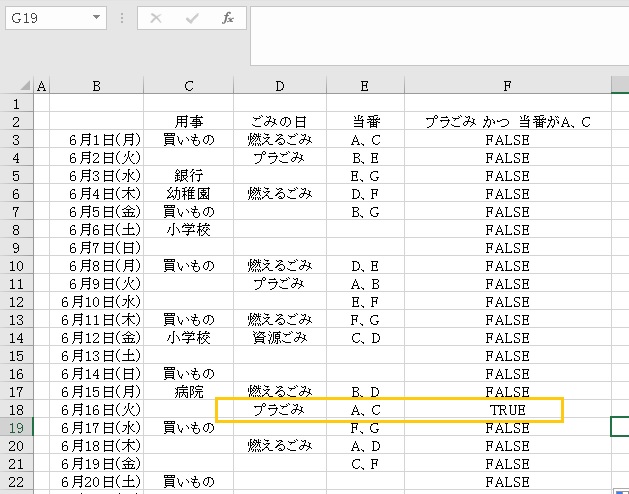This screenshot has width=629, height=494.
Task: Select the 銀行 cell
Action: point(188,176)
